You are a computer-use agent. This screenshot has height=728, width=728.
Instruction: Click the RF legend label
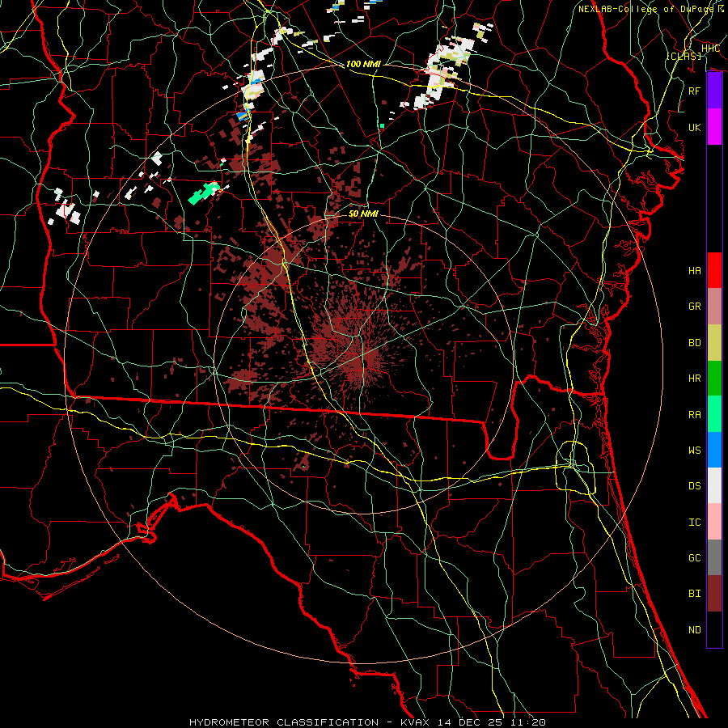point(695,91)
